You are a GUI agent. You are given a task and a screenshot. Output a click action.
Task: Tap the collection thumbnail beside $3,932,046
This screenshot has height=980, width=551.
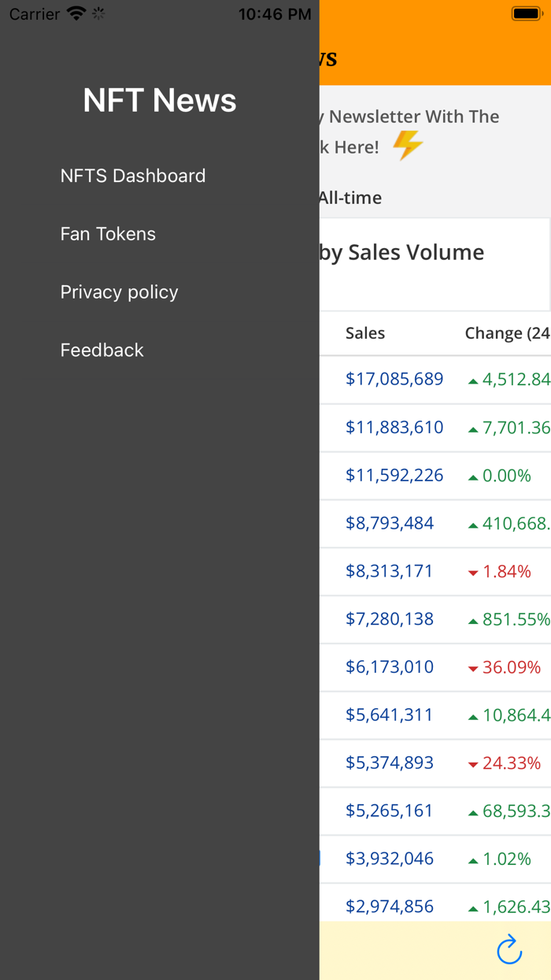321,858
